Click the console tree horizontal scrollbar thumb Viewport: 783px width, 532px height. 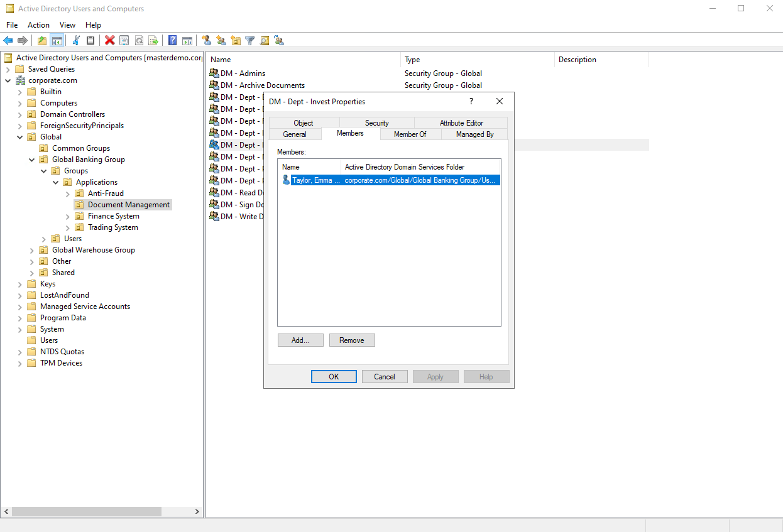[86, 512]
